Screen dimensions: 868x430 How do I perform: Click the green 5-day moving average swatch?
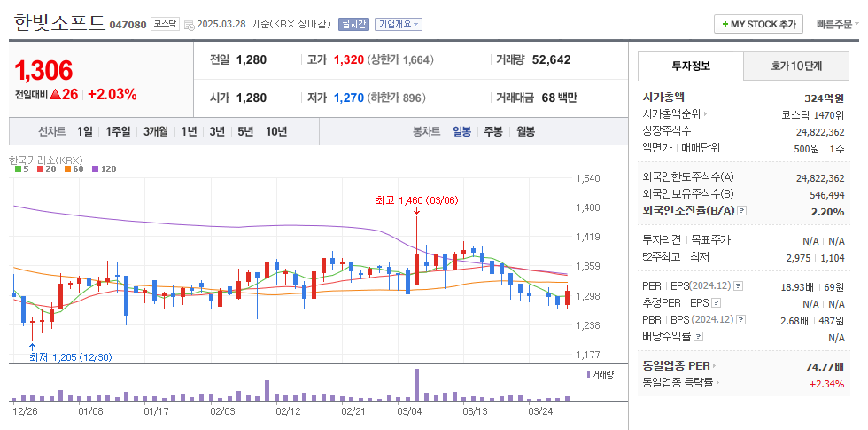18,169
